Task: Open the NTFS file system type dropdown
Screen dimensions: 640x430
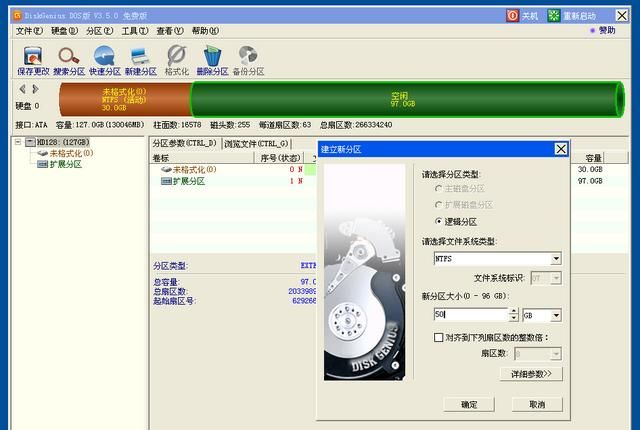Action: 556,258
